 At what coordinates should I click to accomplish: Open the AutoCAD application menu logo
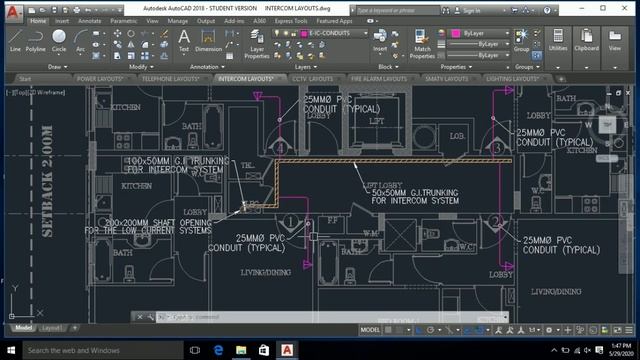pos(13,12)
